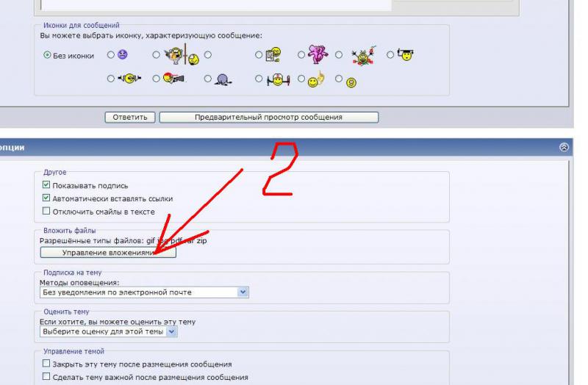Select the "Без иконки" radio button
The height and width of the screenshot is (385, 588).
coord(47,55)
